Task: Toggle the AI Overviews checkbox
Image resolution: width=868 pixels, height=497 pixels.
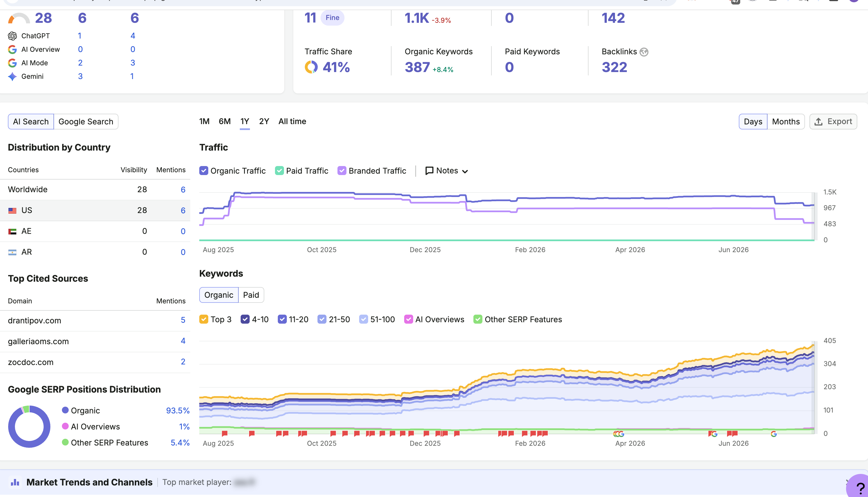Action: coord(409,319)
